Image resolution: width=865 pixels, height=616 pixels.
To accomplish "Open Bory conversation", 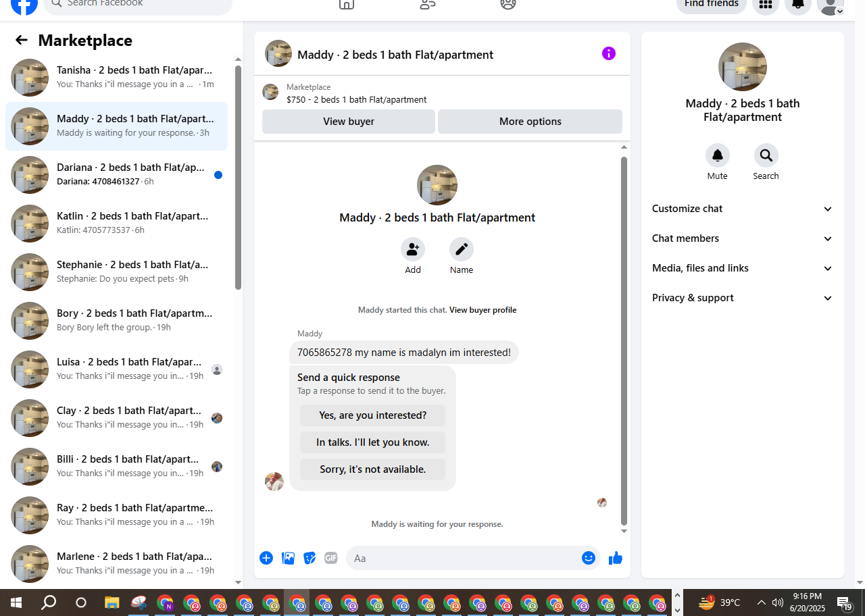I will [x=116, y=321].
